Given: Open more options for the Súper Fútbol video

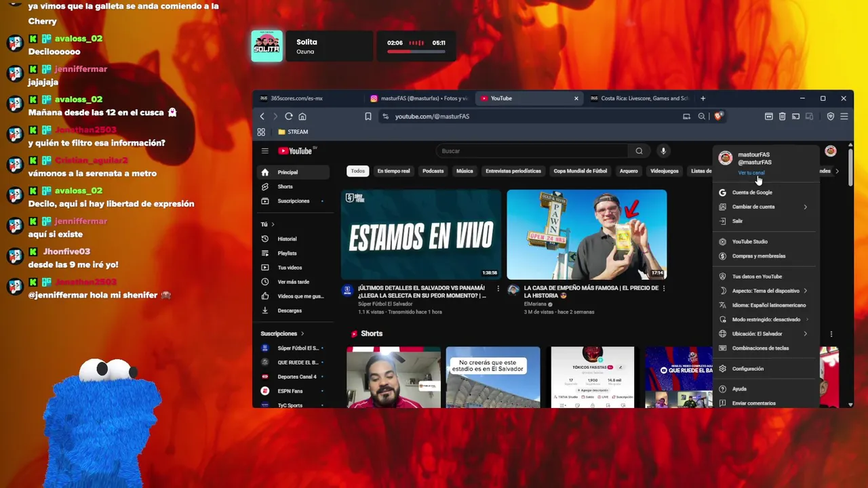Looking at the screenshot, I should (x=498, y=288).
